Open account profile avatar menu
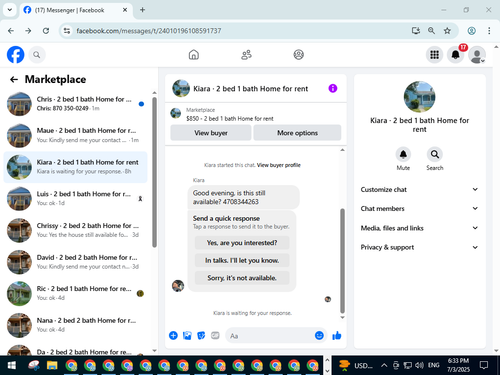The image size is (500, 375). pos(477,55)
